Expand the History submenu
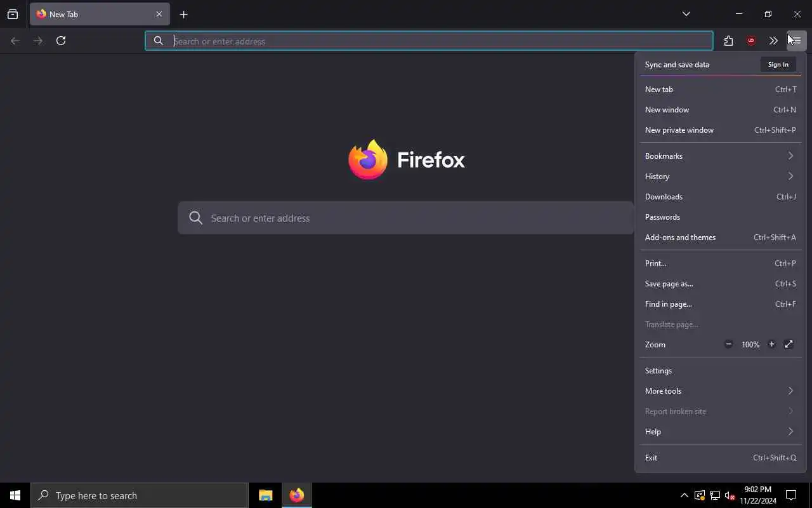Screen dimensions: 812x508 [x=721, y=177]
